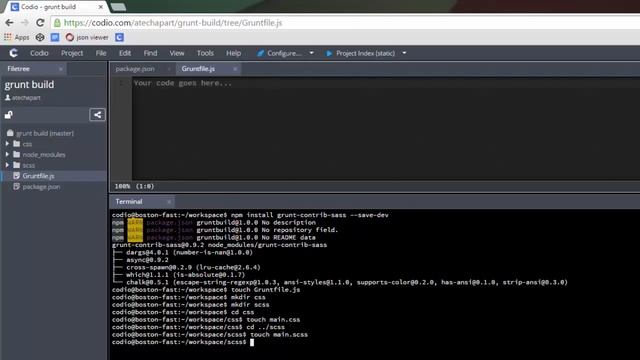This screenshot has height=360, width=640.
Task: Open Gruntfile.js in the filetree
Action: pyautogui.click(x=38, y=176)
